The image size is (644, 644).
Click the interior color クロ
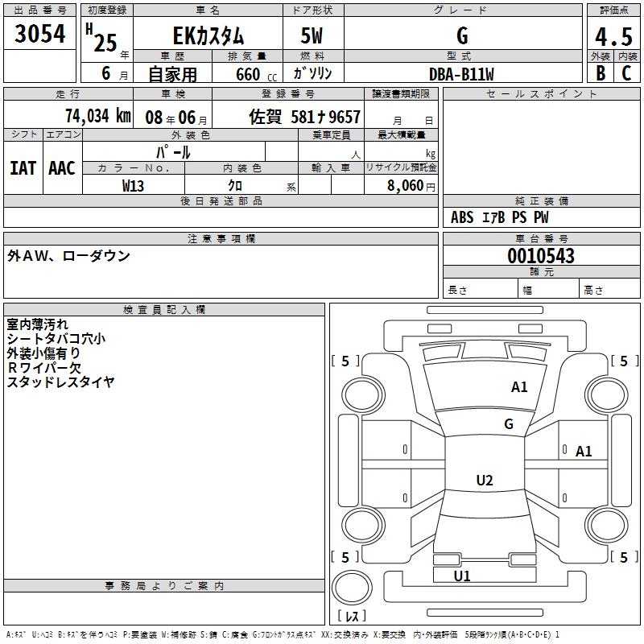tap(235, 186)
